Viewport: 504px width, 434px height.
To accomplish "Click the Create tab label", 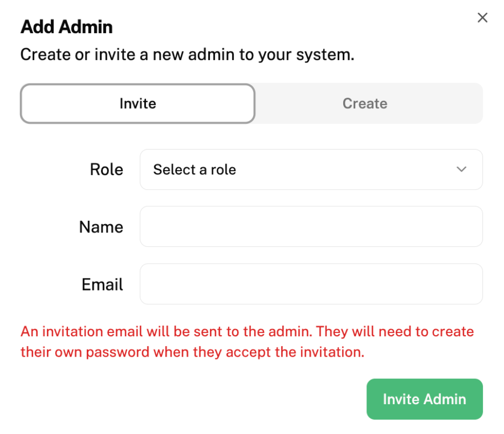I will [x=365, y=103].
